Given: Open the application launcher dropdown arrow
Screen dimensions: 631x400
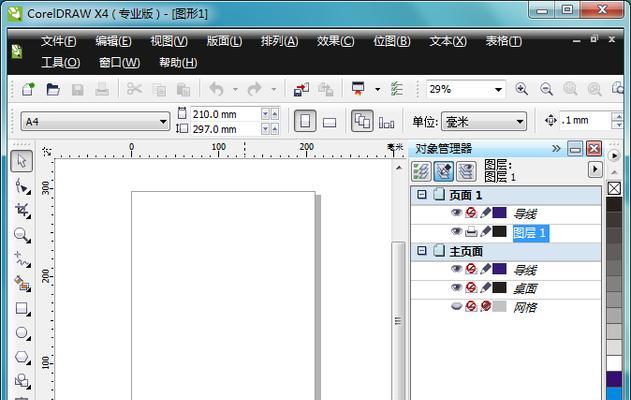Looking at the screenshot, I should tap(377, 89).
